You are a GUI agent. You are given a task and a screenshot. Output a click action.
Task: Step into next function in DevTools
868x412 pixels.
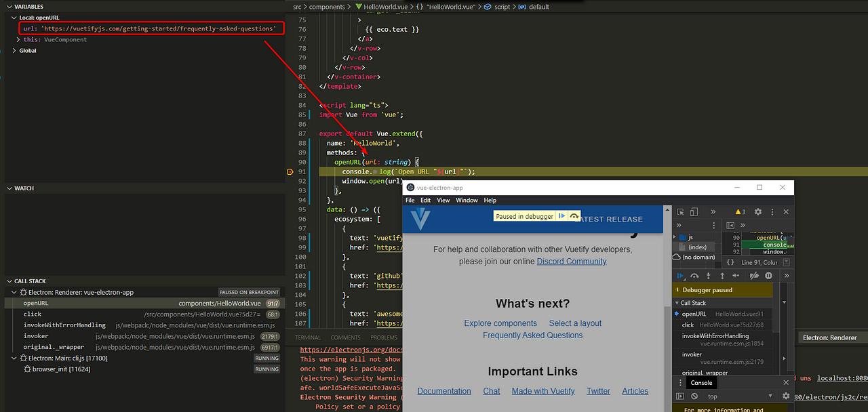click(709, 276)
